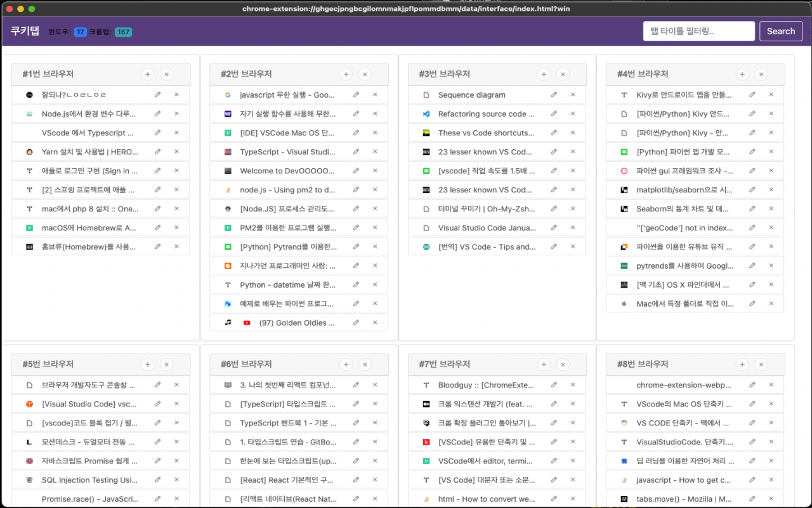Edit the '터미널 꾸미기 | Oh-My-Zsh' tab
This screenshot has height=508, width=812.
pyautogui.click(x=554, y=209)
